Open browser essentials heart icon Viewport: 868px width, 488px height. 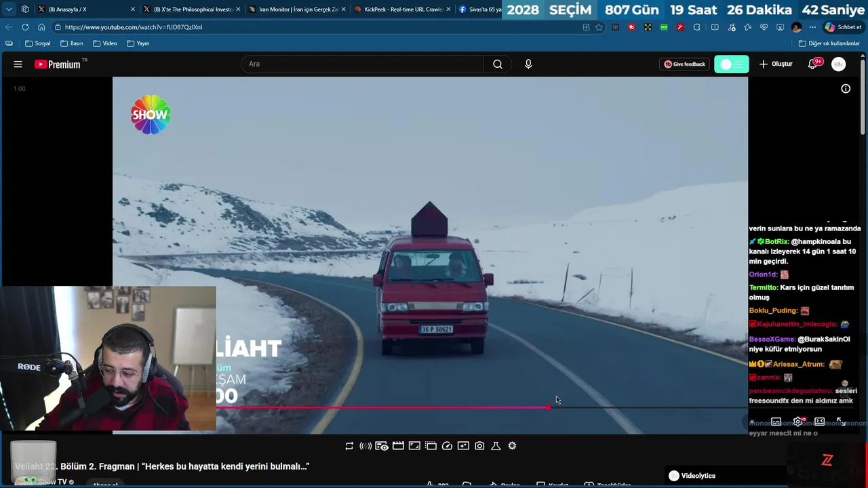click(764, 27)
